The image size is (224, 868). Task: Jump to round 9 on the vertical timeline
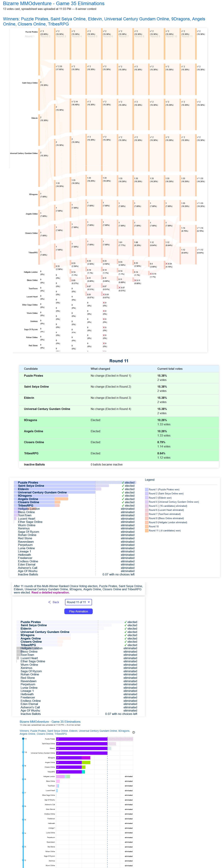[x=23, y=766]
